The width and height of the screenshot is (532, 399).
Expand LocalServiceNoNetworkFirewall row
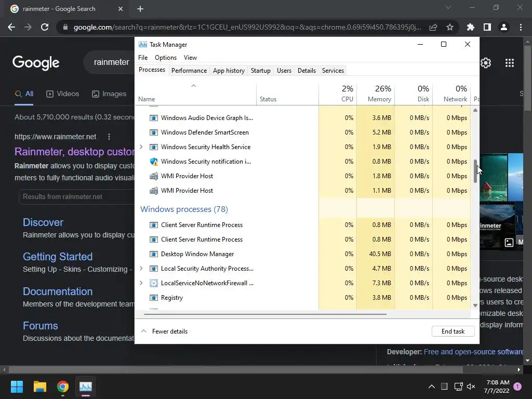(141, 283)
